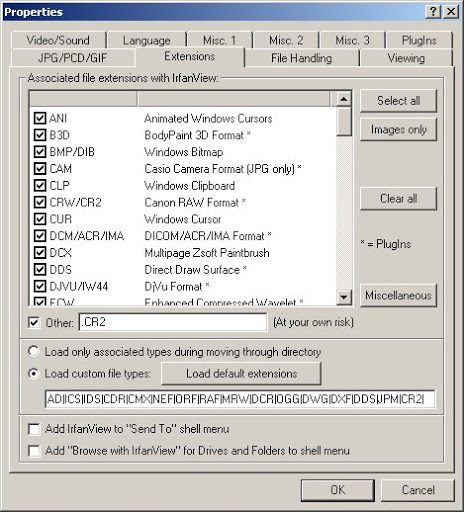Screen dimensions: 464x512
Task: Uncheck the DCX extension checkbox
Action: point(40,252)
